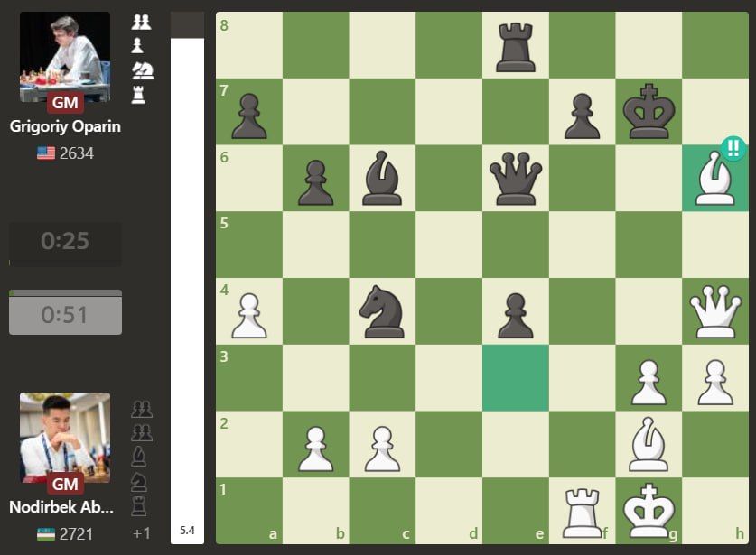The height and width of the screenshot is (555, 756).
Task: Click the evaluation bar showing 5.4
Action: click(x=188, y=278)
